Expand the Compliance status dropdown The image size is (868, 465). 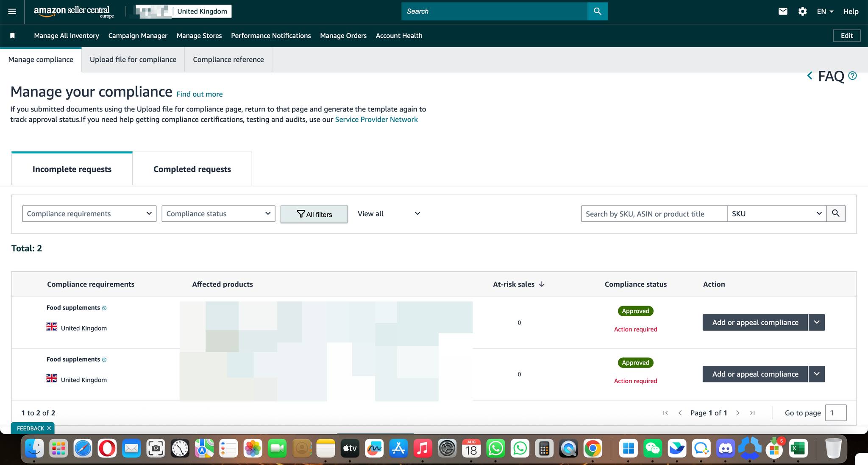218,214
